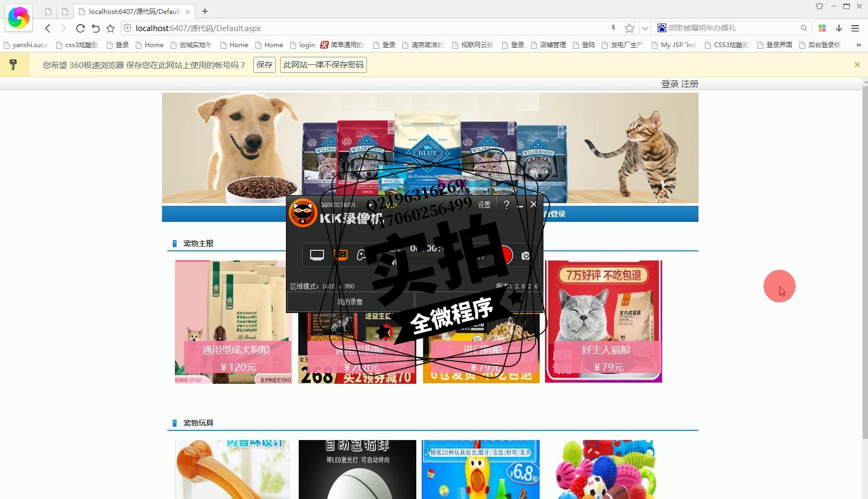Open 我的录像 in KK录像机
This screenshot has height=499, width=868.
point(350,302)
